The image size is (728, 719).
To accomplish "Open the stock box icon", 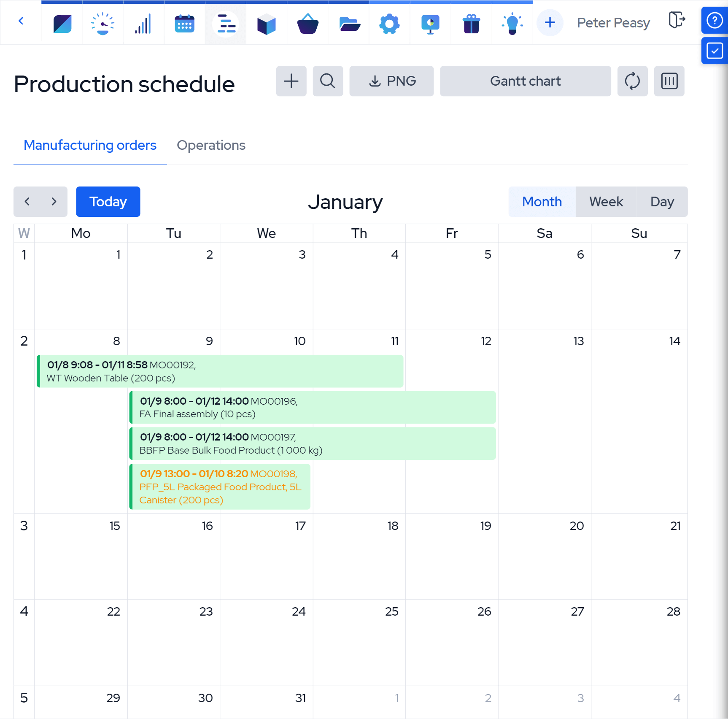I will (266, 23).
